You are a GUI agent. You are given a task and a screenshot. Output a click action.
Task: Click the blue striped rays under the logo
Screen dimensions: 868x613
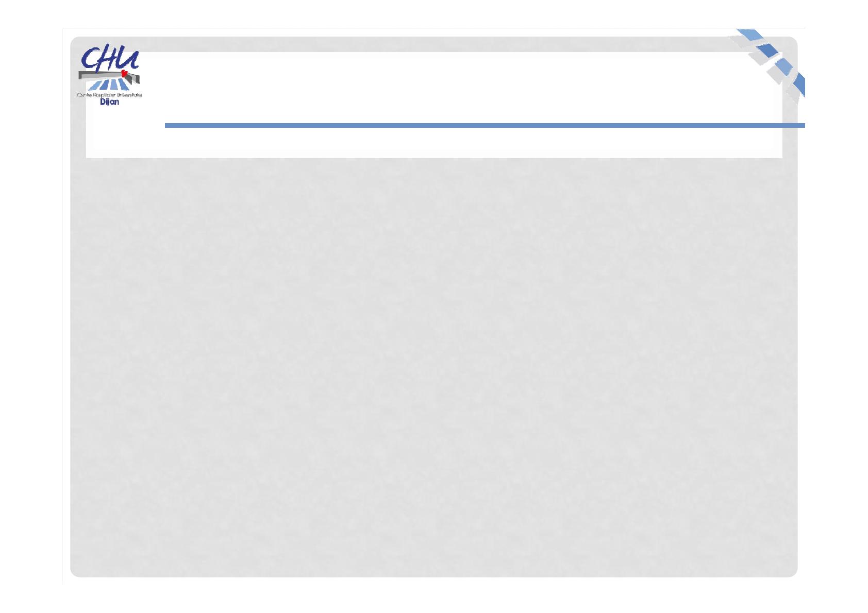(x=109, y=85)
